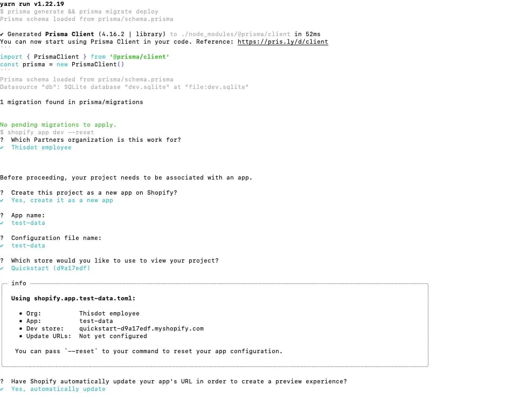Viewport: 532px width, 399px height.
Task: Click the 'Using shopify.app.test-data.toml:' heading
Action: point(73,299)
